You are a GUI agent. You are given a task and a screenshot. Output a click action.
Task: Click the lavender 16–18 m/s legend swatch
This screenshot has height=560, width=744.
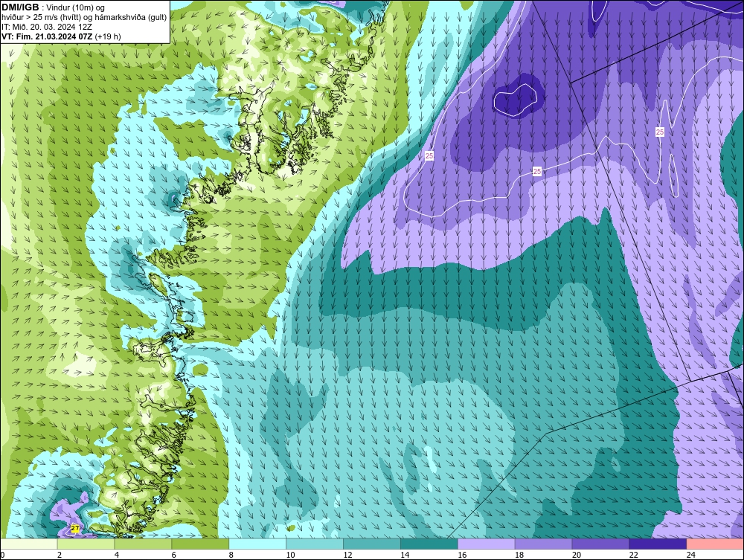[x=487, y=544]
